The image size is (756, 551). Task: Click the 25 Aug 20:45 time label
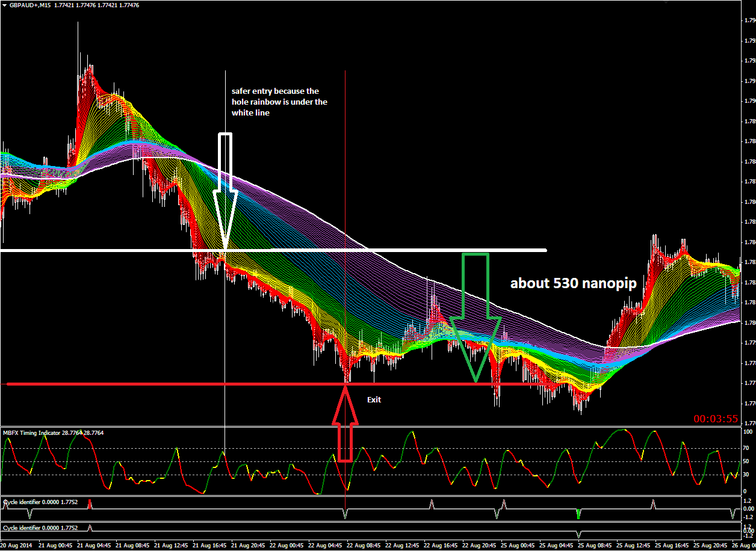coord(710,546)
